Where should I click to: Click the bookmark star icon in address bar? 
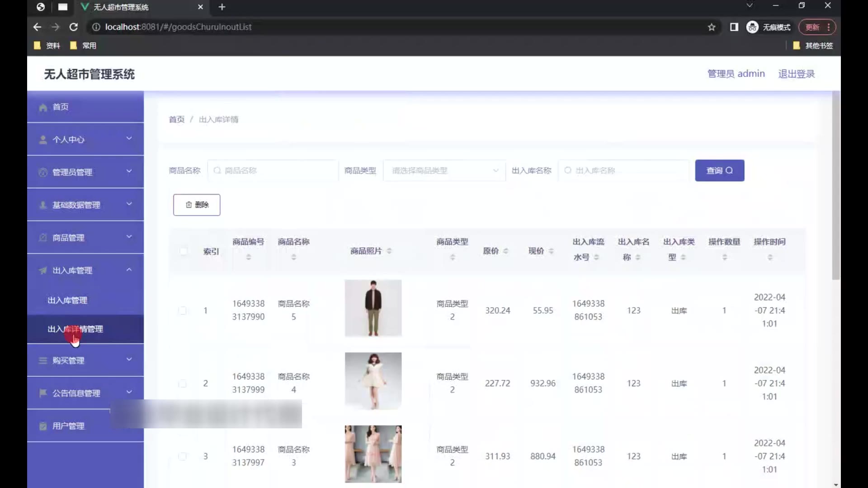pyautogui.click(x=712, y=27)
